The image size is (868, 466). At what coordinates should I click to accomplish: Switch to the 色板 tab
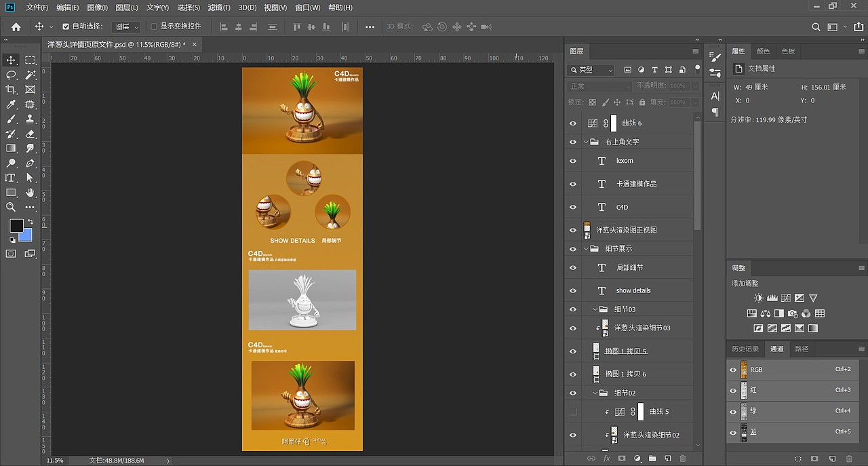pos(788,51)
